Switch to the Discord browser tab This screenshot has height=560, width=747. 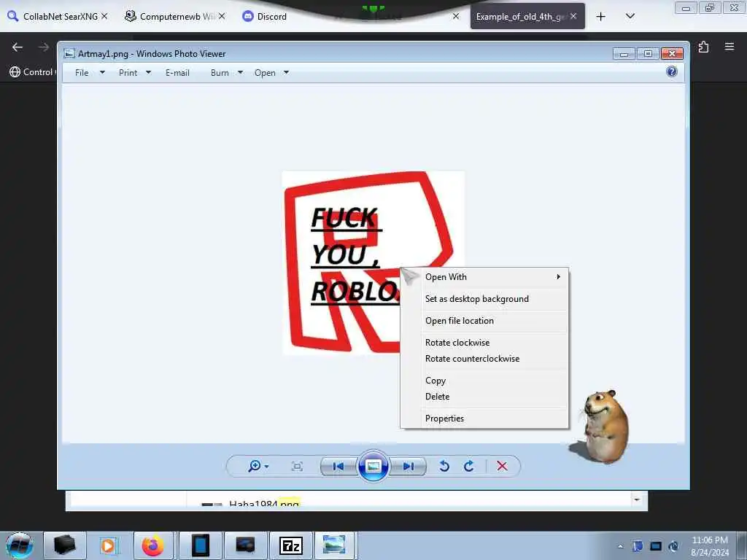pos(264,16)
